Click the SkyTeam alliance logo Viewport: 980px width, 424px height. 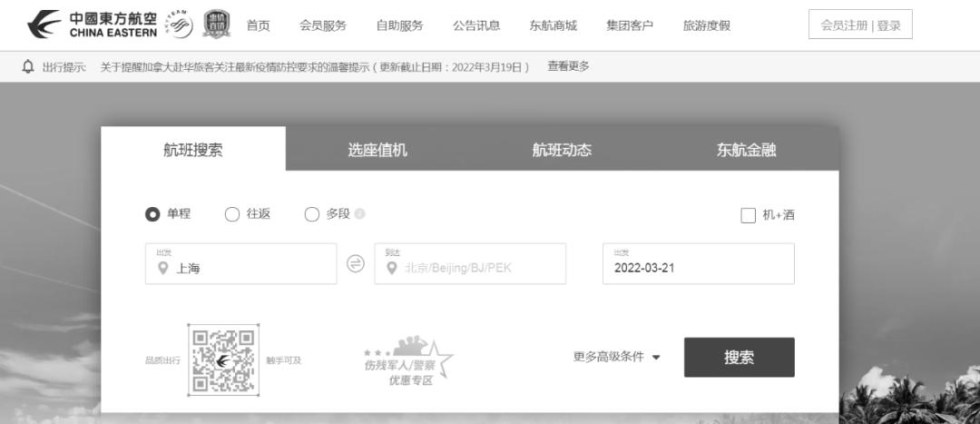coord(181,25)
